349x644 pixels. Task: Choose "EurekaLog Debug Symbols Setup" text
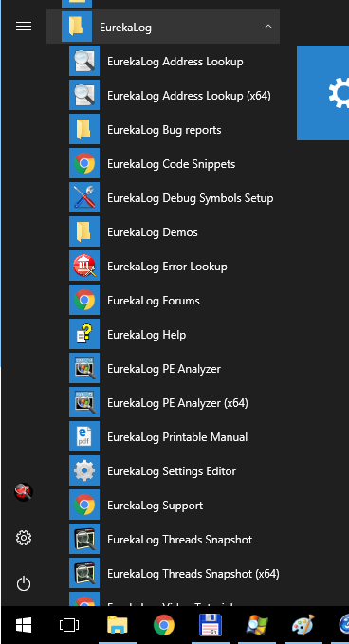coord(190,198)
